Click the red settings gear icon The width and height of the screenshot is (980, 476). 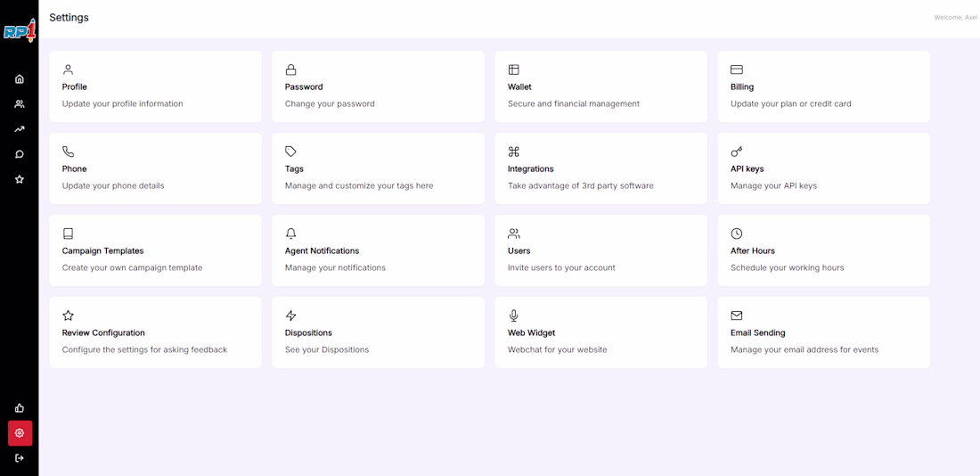tap(20, 433)
